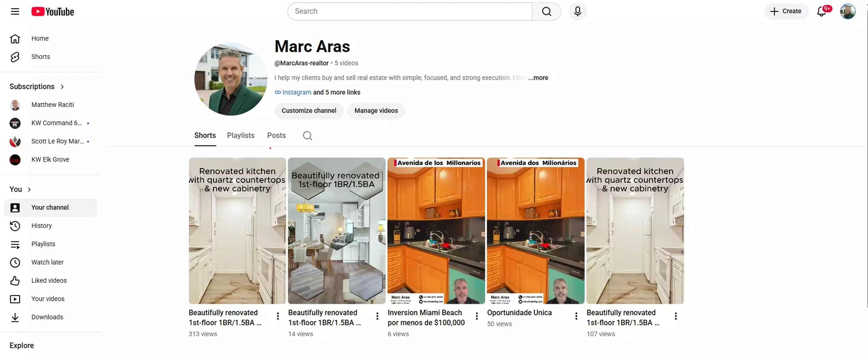Click the YouTube logo
868x354 pixels.
(53, 11)
